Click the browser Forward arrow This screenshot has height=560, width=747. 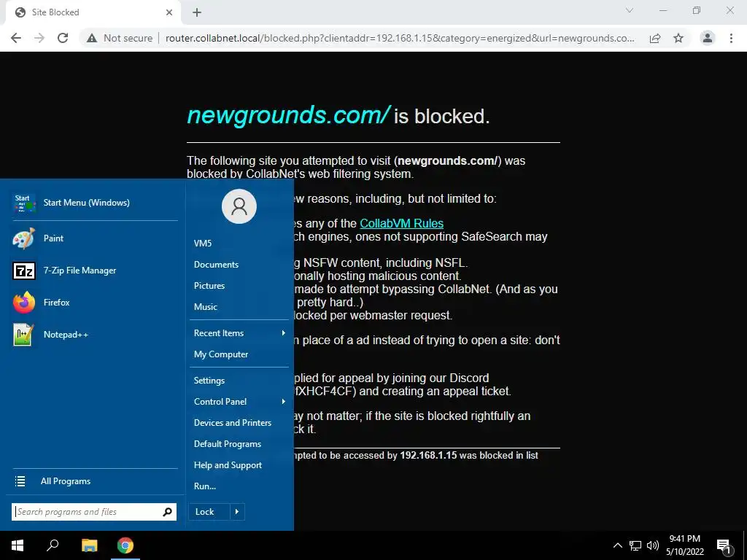pos(39,38)
